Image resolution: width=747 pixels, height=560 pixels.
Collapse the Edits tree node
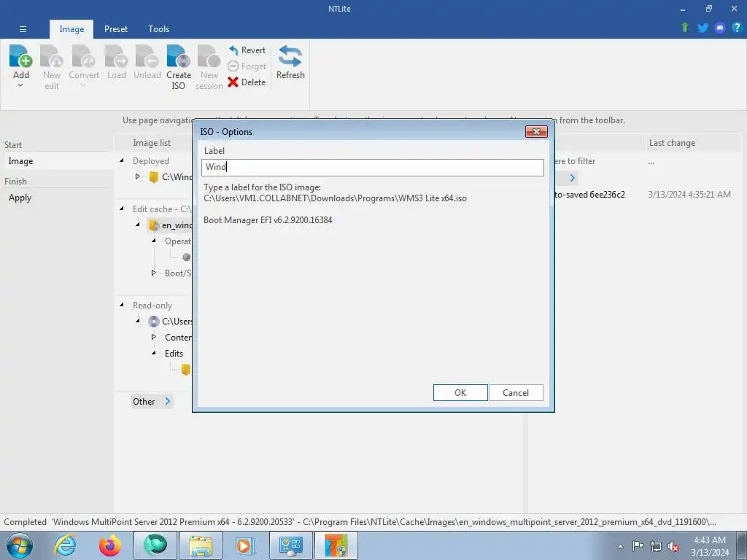(153, 353)
